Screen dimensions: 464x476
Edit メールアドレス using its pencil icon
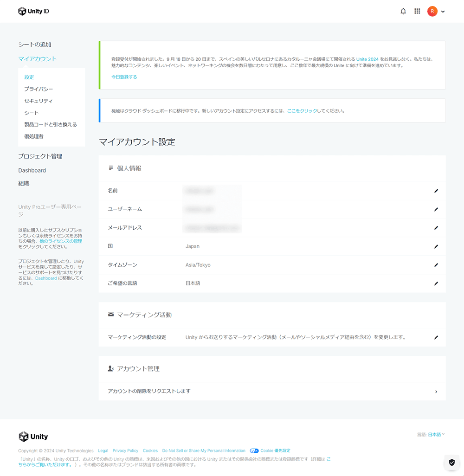[x=436, y=228]
